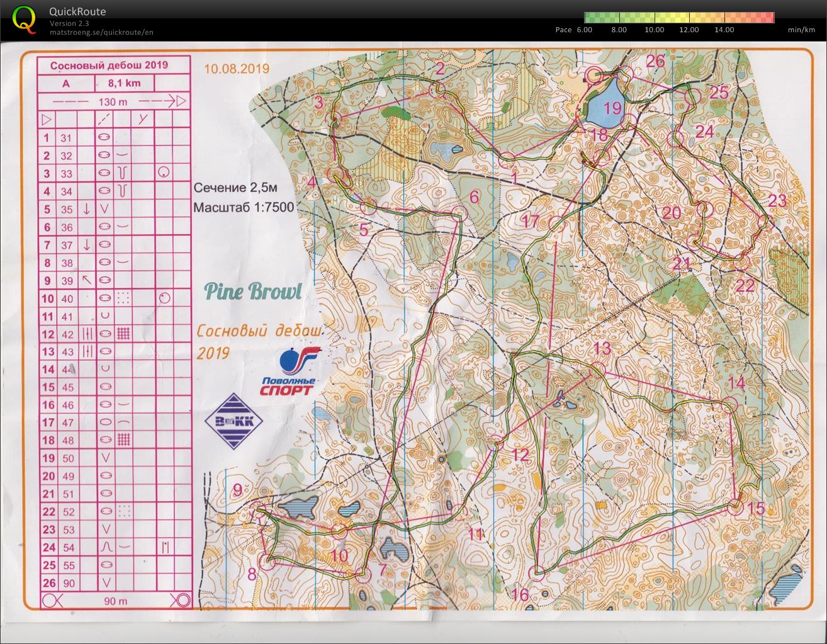Select the start triangle symbol in control sheet
Screen dimensions: 827x644
tap(47, 119)
